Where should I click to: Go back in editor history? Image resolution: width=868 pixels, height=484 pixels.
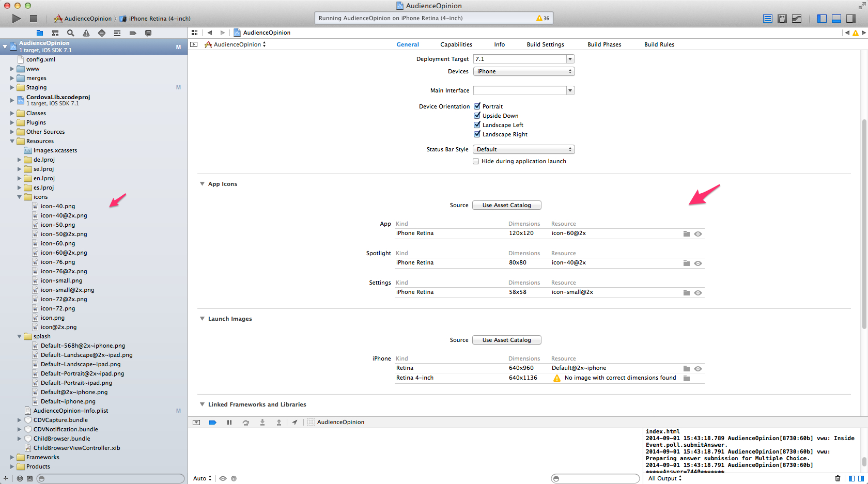[x=210, y=33]
